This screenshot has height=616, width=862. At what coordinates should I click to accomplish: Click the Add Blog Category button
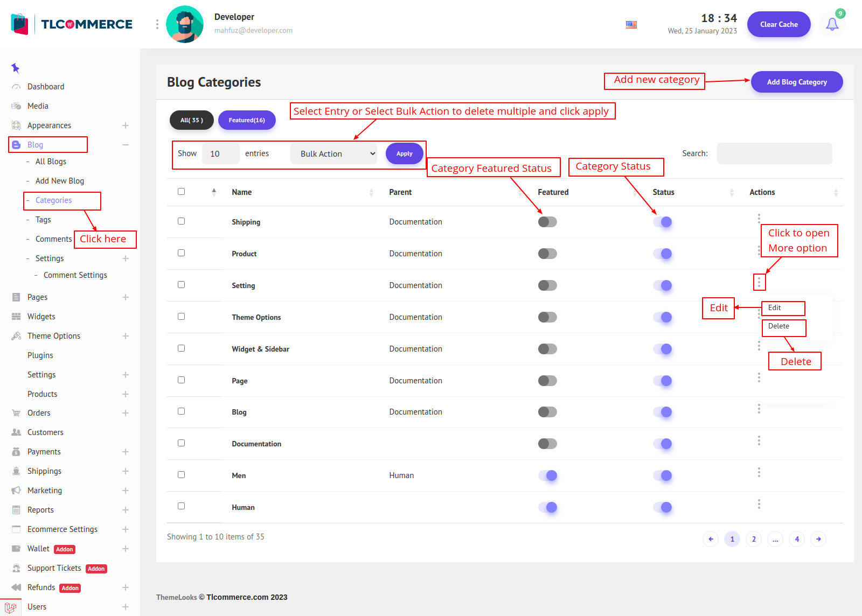(x=796, y=82)
